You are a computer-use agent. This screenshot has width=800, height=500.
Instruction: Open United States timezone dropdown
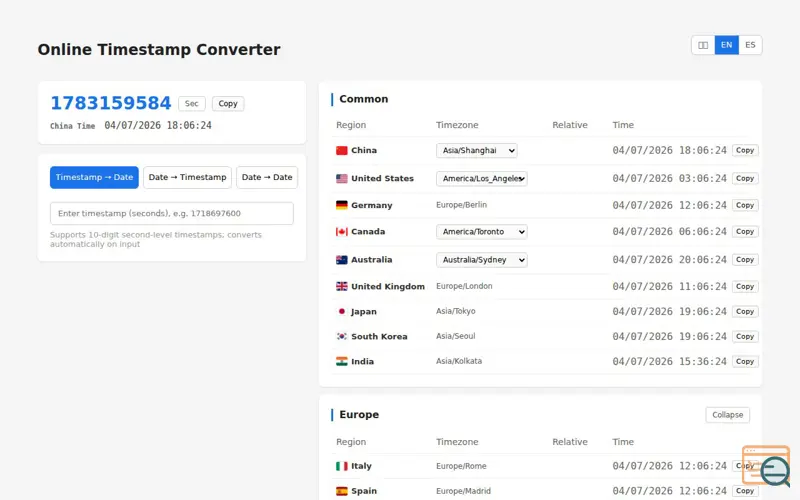tap(482, 179)
